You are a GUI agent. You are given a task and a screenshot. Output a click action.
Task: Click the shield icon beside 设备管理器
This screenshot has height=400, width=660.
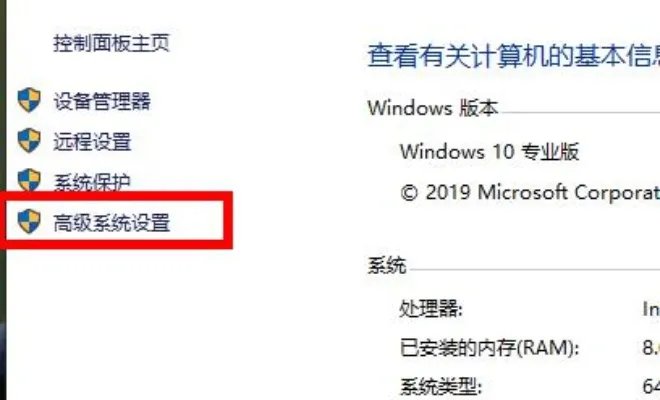29,100
